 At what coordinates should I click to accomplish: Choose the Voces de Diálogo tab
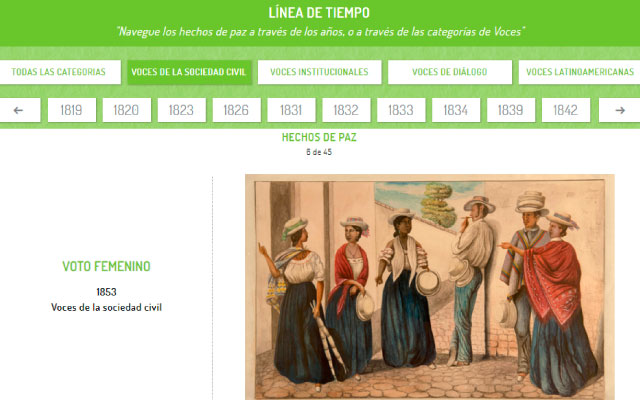tap(450, 72)
